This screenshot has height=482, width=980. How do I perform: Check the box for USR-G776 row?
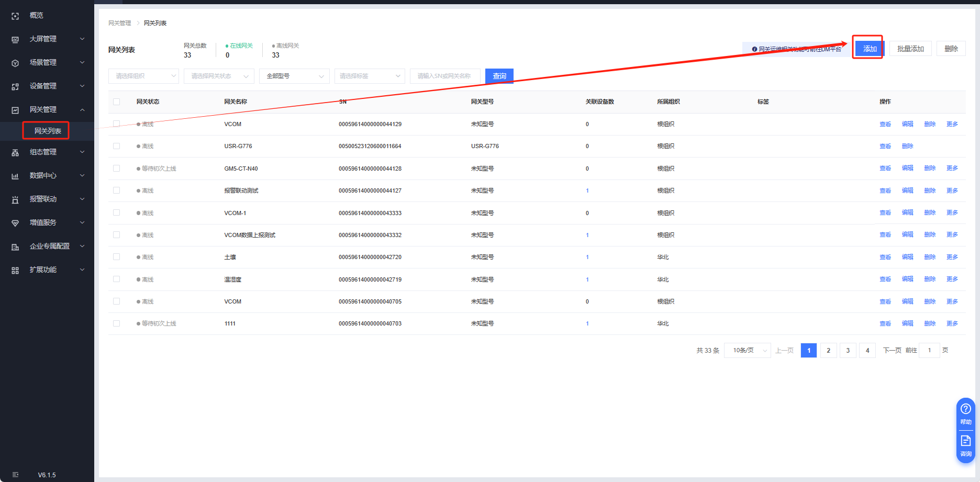coord(117,146)
